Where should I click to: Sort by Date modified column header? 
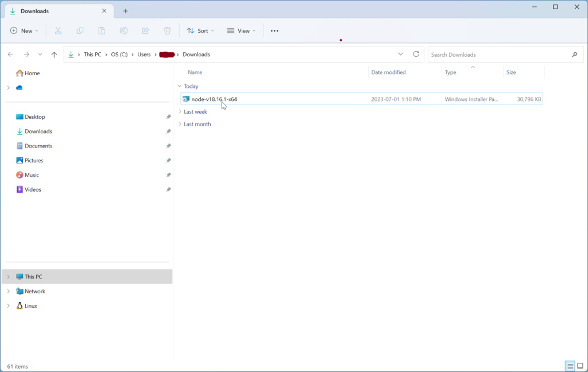coord(389,72)
